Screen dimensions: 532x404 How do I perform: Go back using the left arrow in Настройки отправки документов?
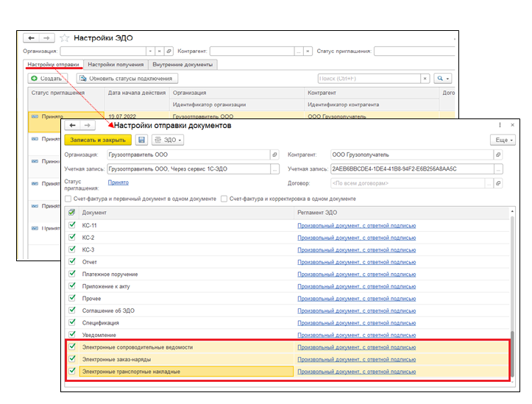click(x=73, y=126)
